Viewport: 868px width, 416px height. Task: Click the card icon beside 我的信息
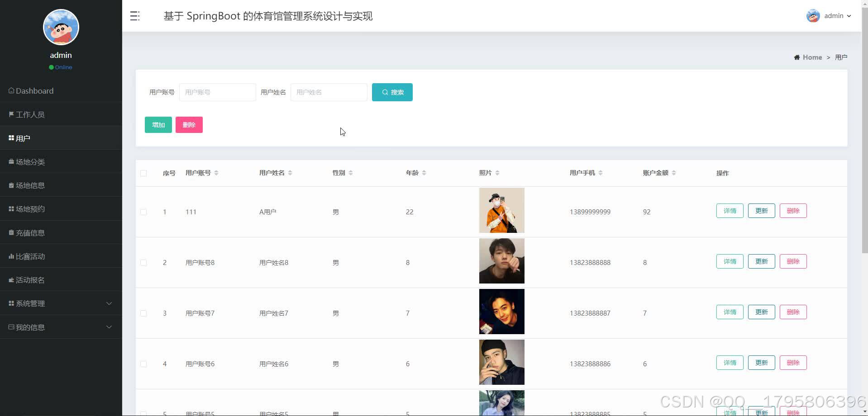click(x=11, y=327)
